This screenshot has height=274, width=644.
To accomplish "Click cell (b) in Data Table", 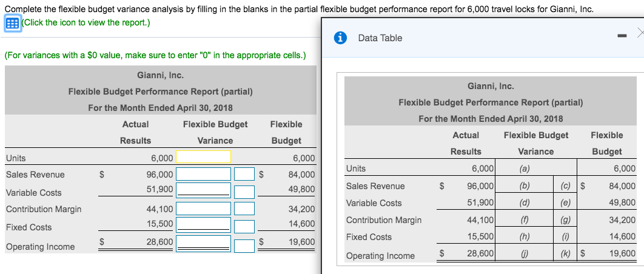I will 524,185.
